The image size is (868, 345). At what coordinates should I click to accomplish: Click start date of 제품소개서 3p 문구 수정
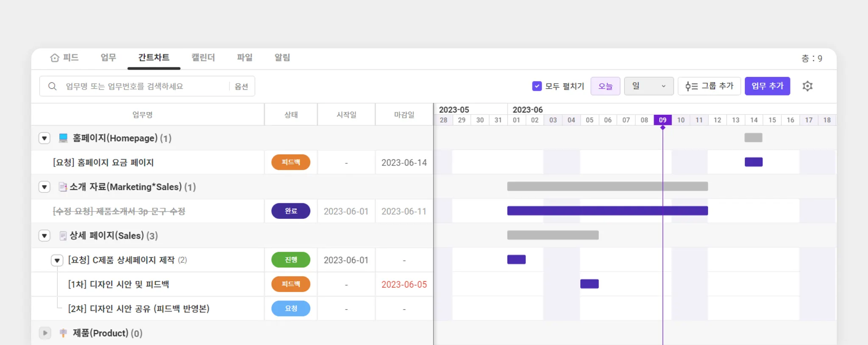coord(346,211)
